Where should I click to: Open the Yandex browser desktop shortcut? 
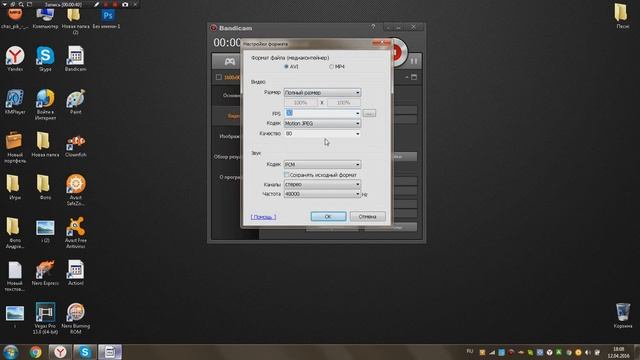[15, 59]
